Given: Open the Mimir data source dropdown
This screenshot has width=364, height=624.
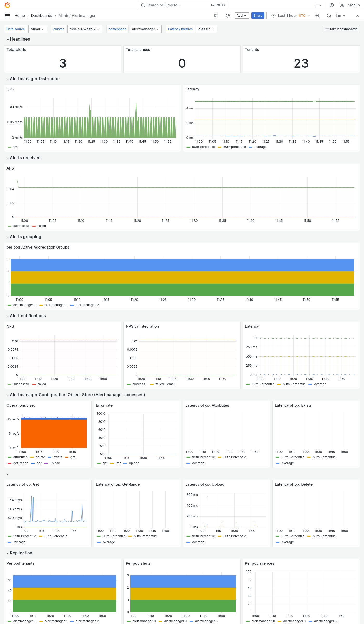Looking at the screenshot, I should 37,29.
